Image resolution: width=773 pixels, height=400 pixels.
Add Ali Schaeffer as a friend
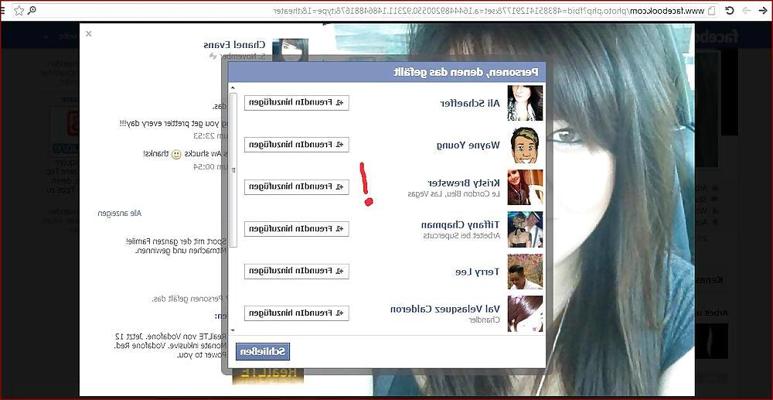click(296, 103)
